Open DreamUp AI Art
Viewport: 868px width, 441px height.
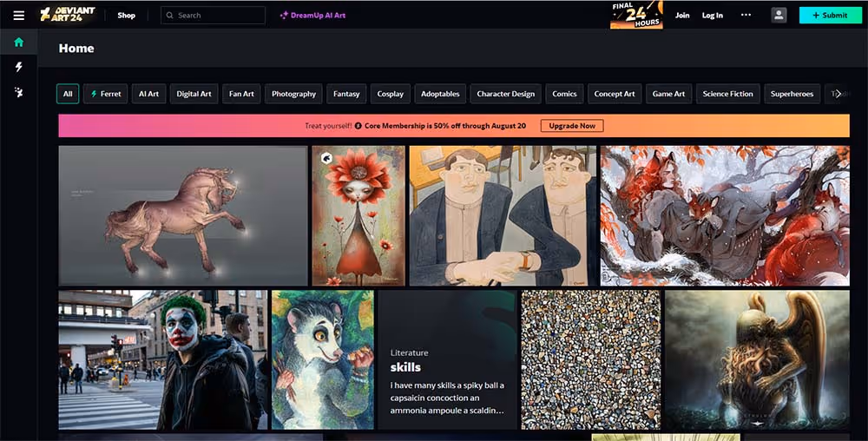312,16
